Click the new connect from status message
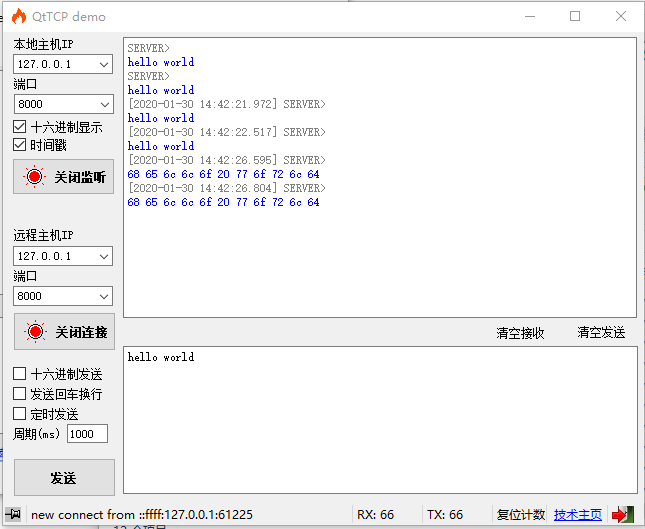Viewport: 645px width, 529px height. tap(142, 515)
